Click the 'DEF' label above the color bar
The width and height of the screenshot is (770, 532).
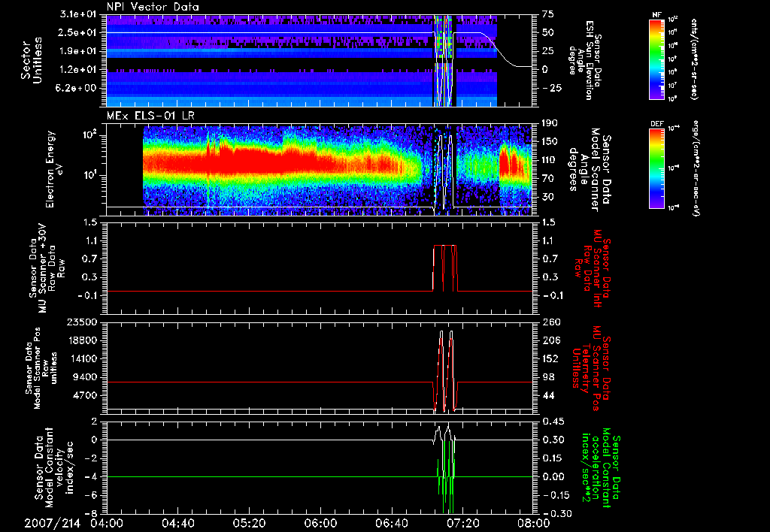657,124
